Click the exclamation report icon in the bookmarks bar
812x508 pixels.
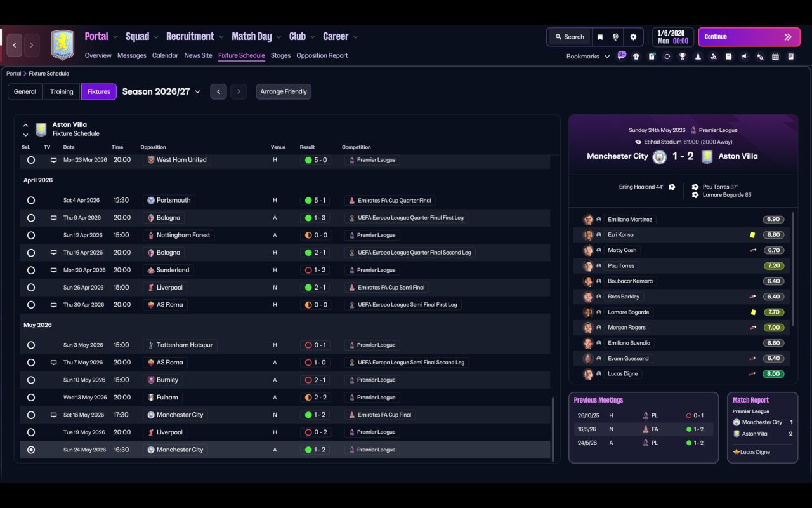pyautogui.click(x=652, y=57)
